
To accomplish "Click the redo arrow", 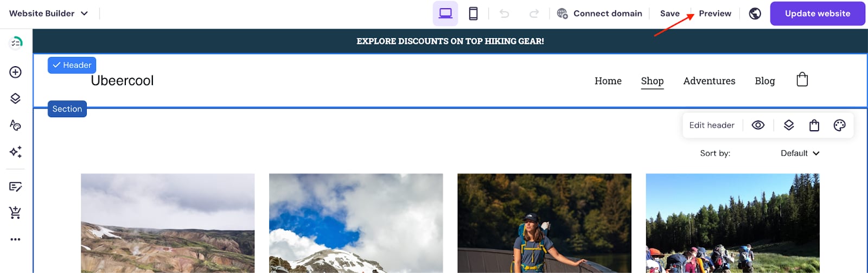I will click(x=534, y=14).
